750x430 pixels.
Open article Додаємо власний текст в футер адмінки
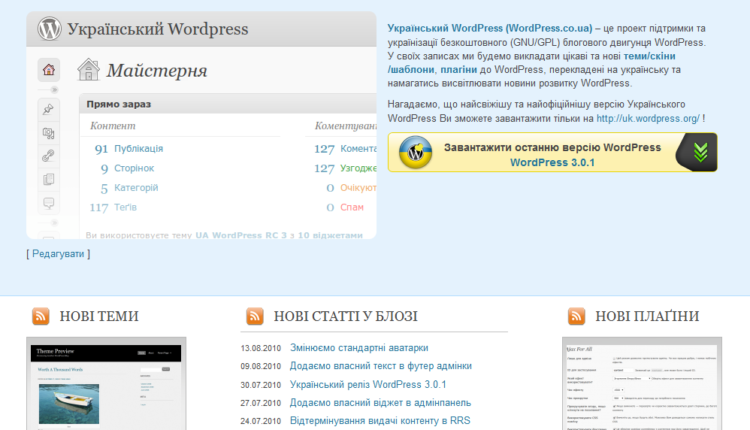pos(381,366)
